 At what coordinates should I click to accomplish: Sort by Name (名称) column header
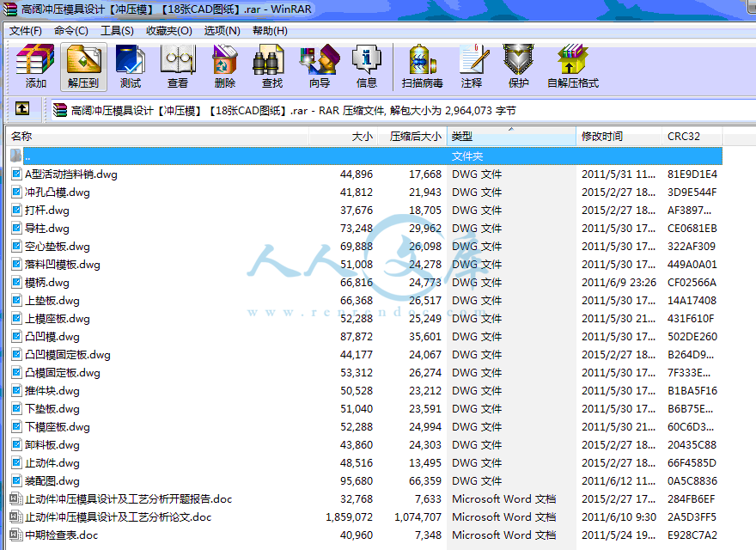(x=157, y=137)
